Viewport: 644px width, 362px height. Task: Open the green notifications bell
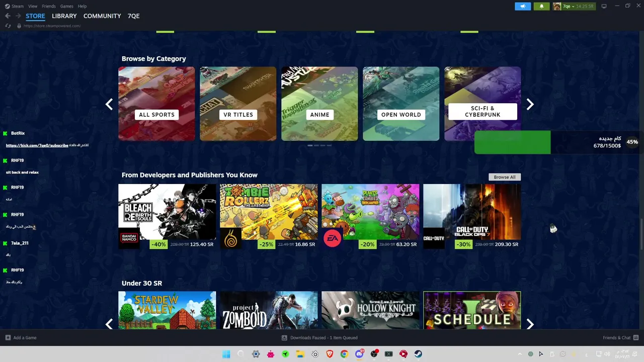point(541,6)
